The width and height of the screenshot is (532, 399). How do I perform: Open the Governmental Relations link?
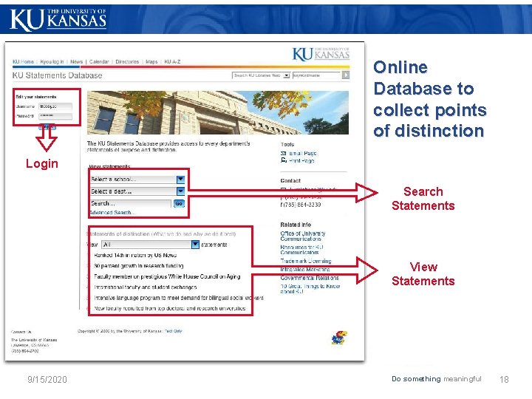(310, 278)
